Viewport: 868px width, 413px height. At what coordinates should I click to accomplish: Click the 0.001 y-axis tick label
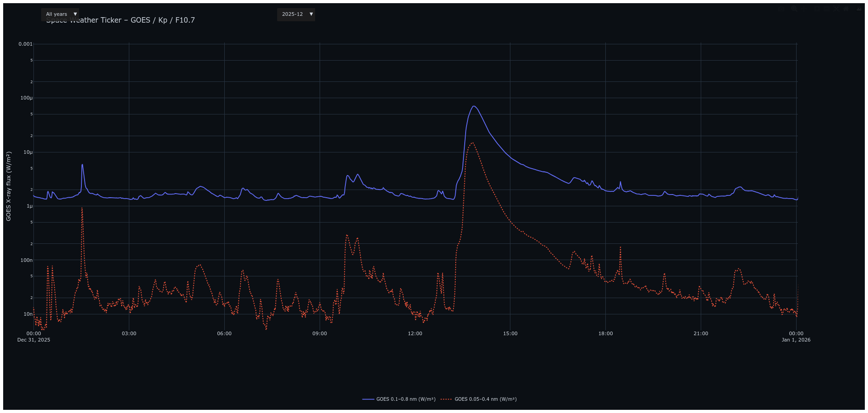[x=25, y=44]
